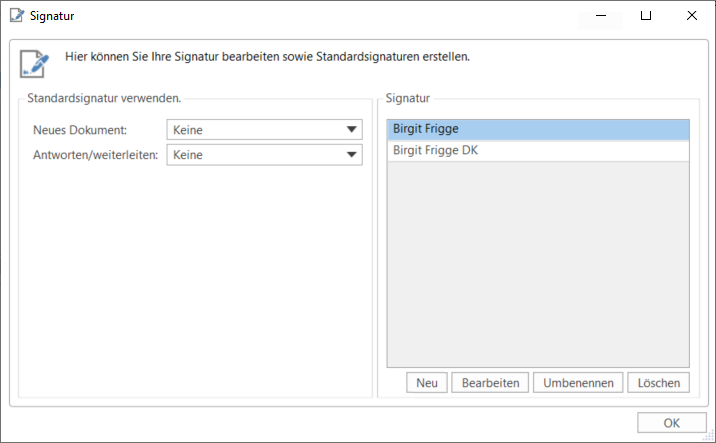Click the Neues Dokument combo box showing Keine
The width and height of the screenshot is (716, 443).
[255, 130]
